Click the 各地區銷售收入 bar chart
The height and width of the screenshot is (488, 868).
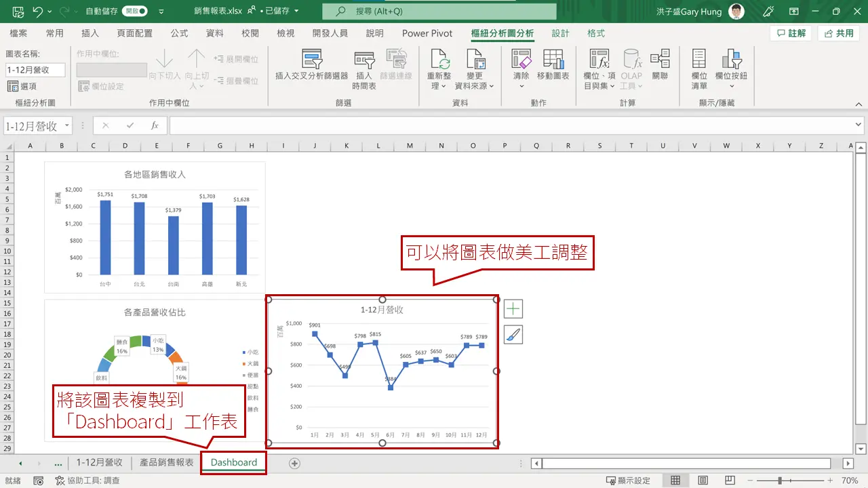pos(155,227)
